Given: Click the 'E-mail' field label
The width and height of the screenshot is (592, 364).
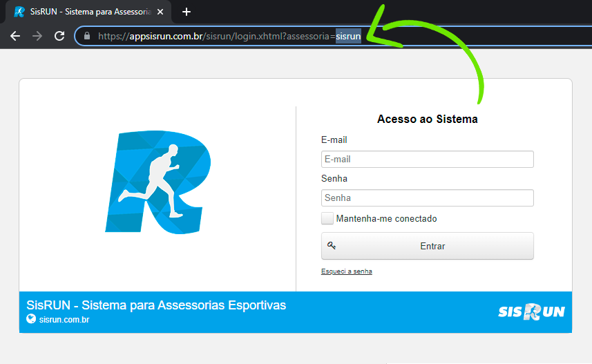Looking at the screenshot, I should click(334, 140).
